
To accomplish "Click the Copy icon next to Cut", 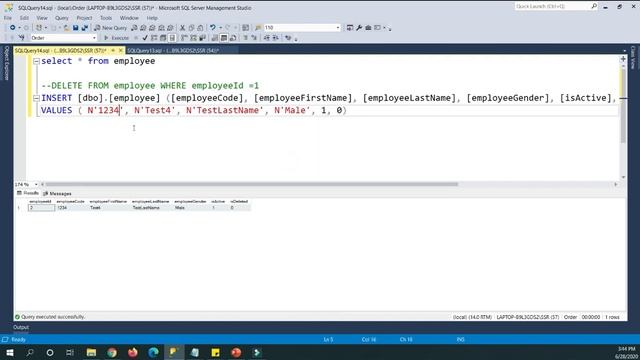I will (191, 28).
